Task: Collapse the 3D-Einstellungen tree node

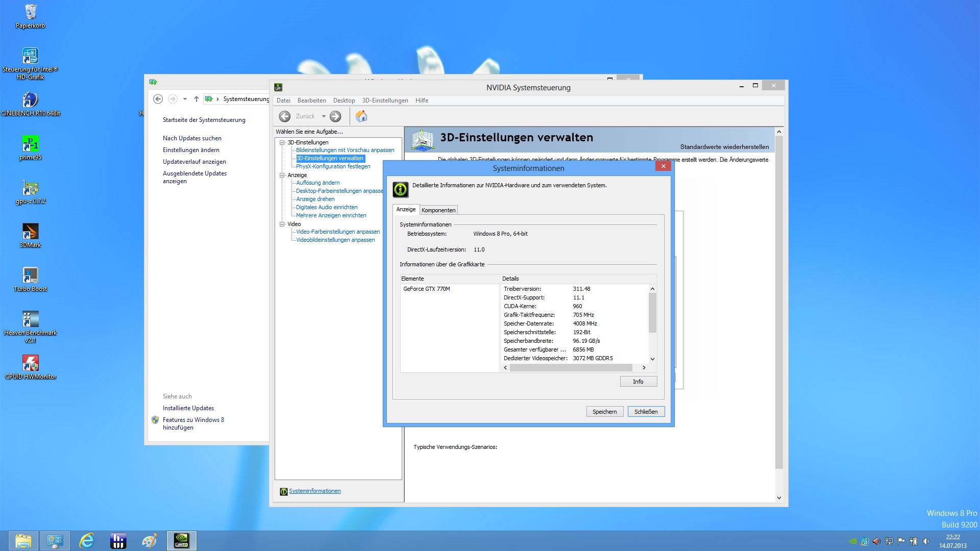Action: [x=282, y=142]
